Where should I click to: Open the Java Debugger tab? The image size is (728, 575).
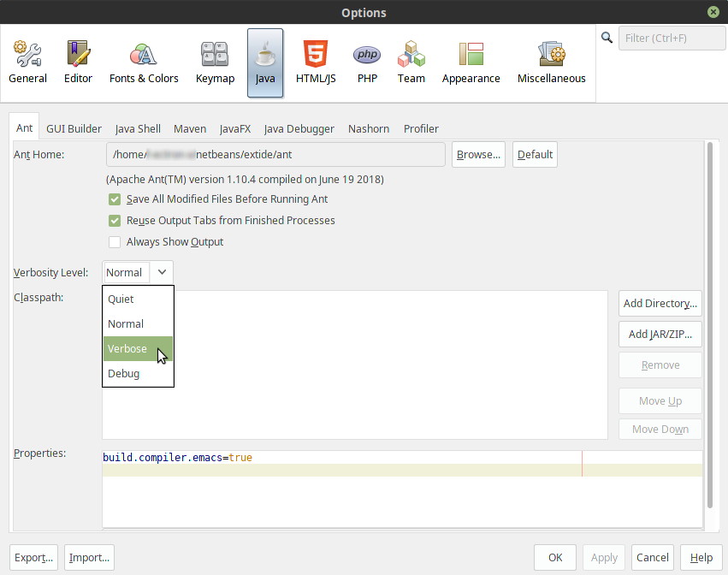pyautogui.click(x=299, y=129)
